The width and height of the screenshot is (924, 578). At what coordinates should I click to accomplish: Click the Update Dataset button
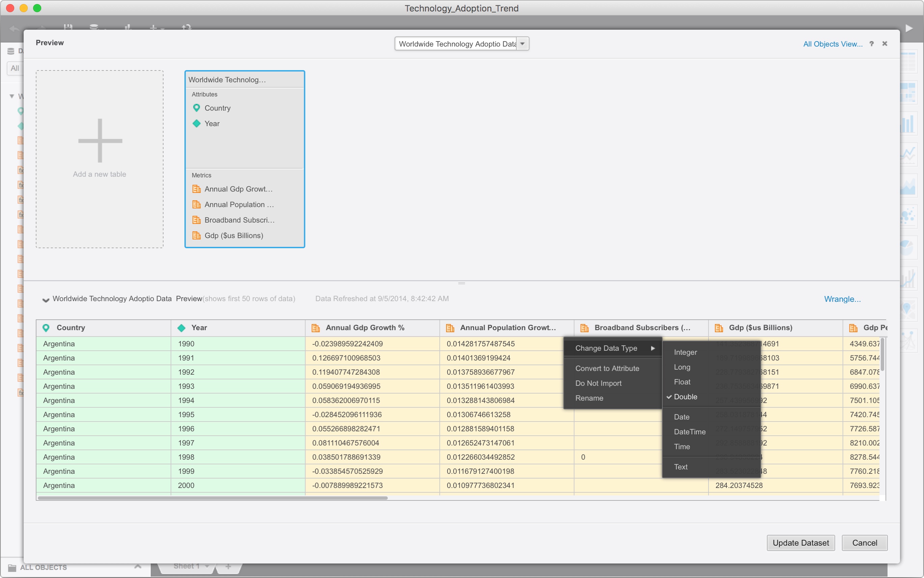801,543
